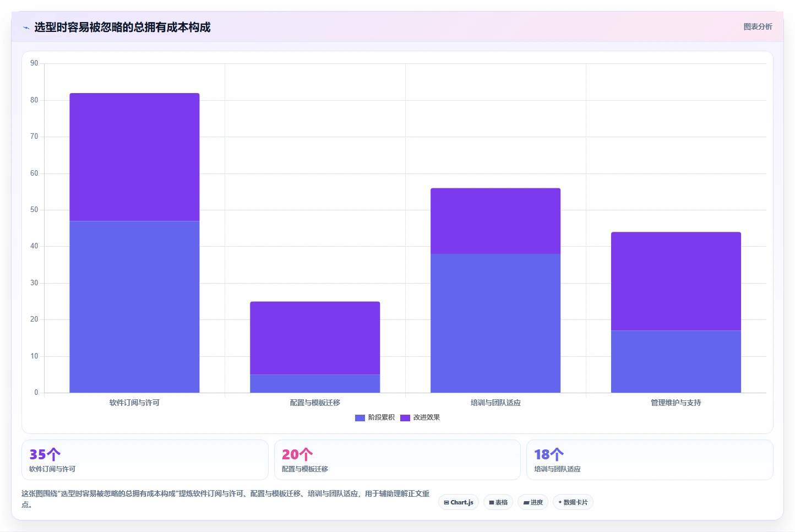Click the blue segment of 配置与模板迁移 bar

click(315, 384)
